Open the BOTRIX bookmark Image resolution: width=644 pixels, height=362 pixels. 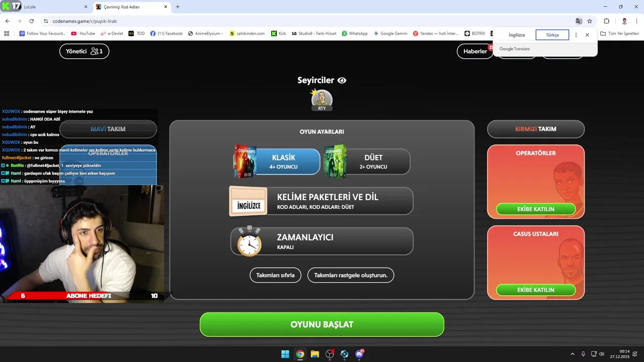474,33
